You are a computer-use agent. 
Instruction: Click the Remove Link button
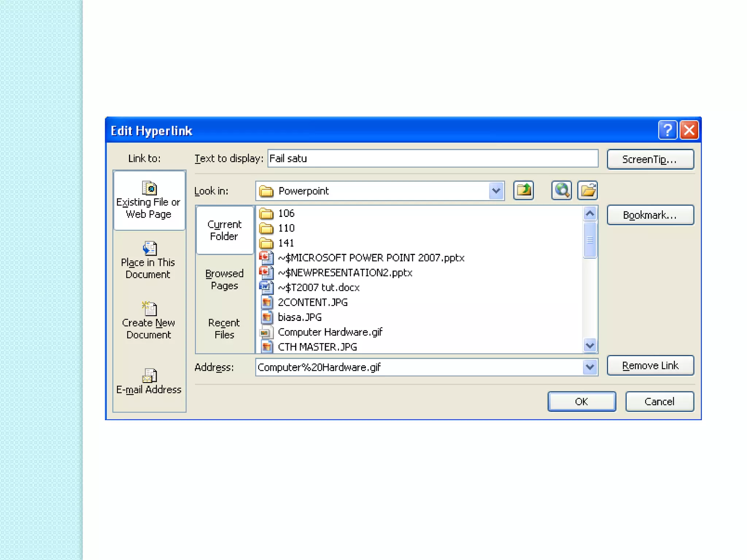point(650,365)
